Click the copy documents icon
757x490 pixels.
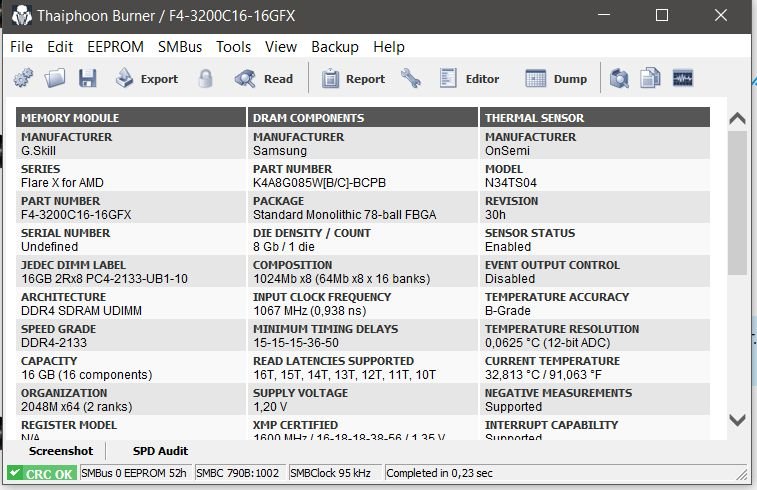tap(650, 78)
